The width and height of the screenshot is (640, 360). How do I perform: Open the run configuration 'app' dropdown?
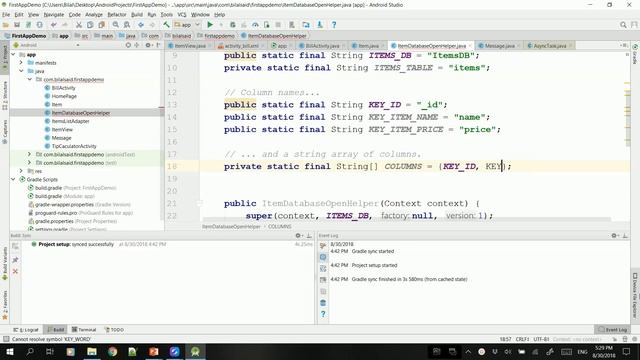pyautogui.click(x=187, y=25)
